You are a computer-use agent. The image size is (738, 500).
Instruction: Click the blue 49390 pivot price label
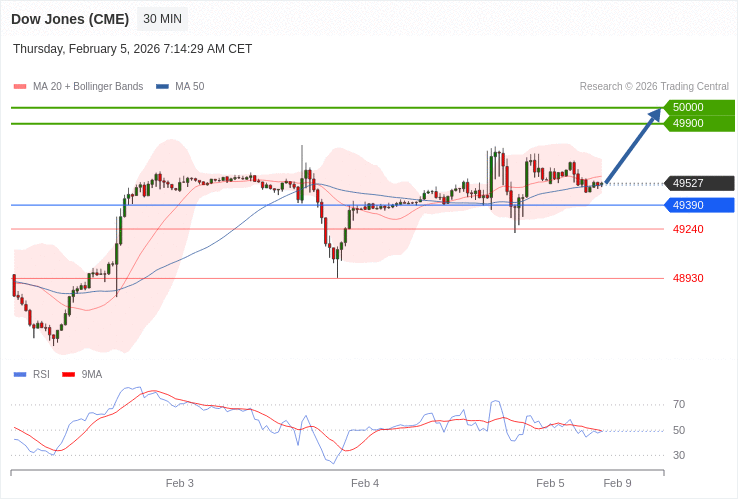tap(699, 205)
